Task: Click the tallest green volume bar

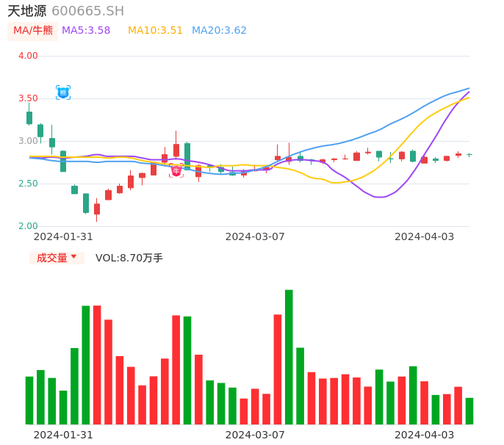Action: (x=289, y=357)
